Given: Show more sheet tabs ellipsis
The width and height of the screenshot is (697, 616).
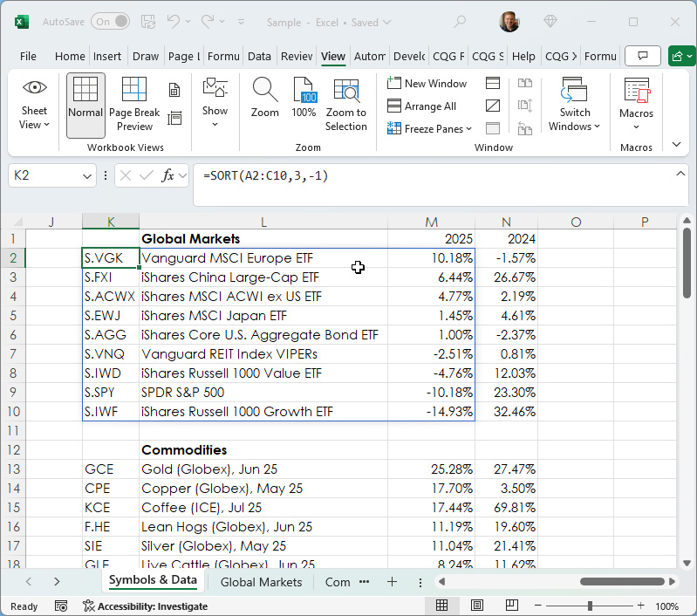Looking at the screenshot, I should pyautogui.click(x=364, y=581).
